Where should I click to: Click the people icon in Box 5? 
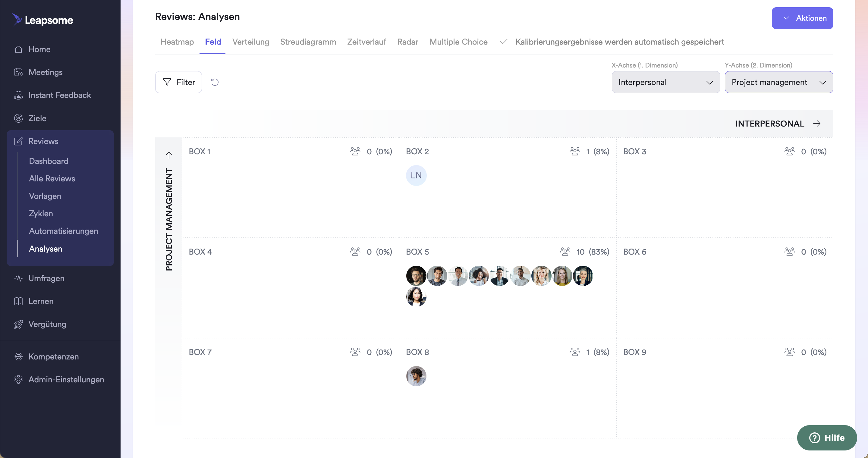[565, 252]
